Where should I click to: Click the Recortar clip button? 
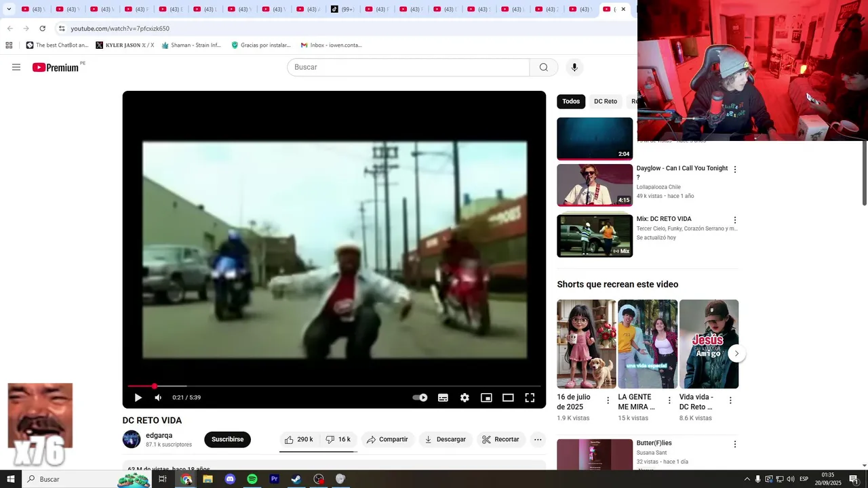pyautogui.click(x=501, y=440)
